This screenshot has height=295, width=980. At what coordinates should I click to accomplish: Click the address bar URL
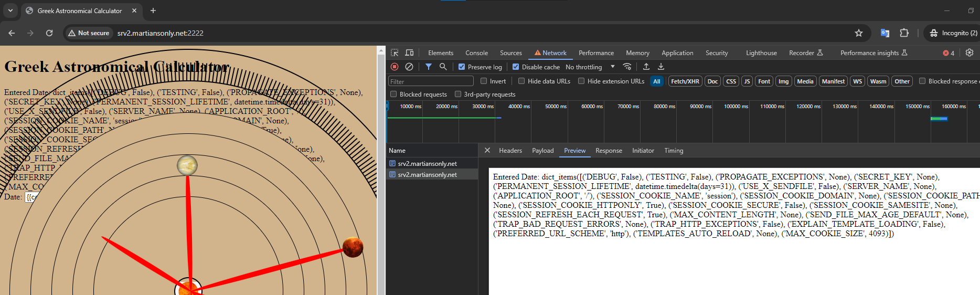161,33
